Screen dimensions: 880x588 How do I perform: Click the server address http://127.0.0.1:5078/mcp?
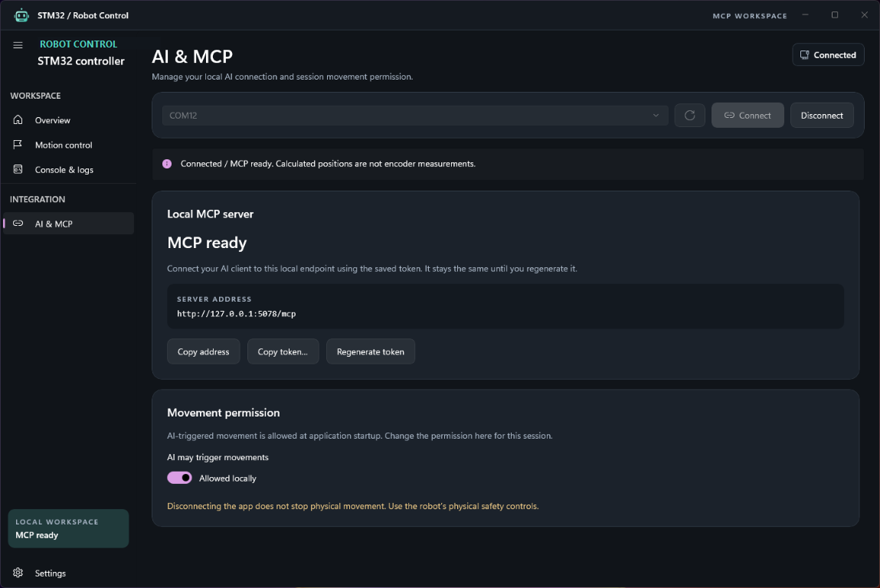pyautogui.click(x=237, y=314)
